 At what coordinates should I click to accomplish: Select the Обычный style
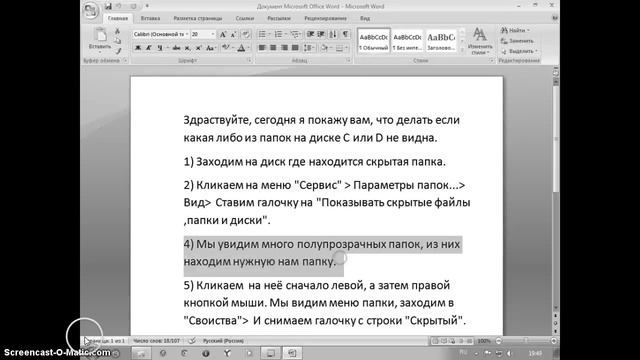373,41
